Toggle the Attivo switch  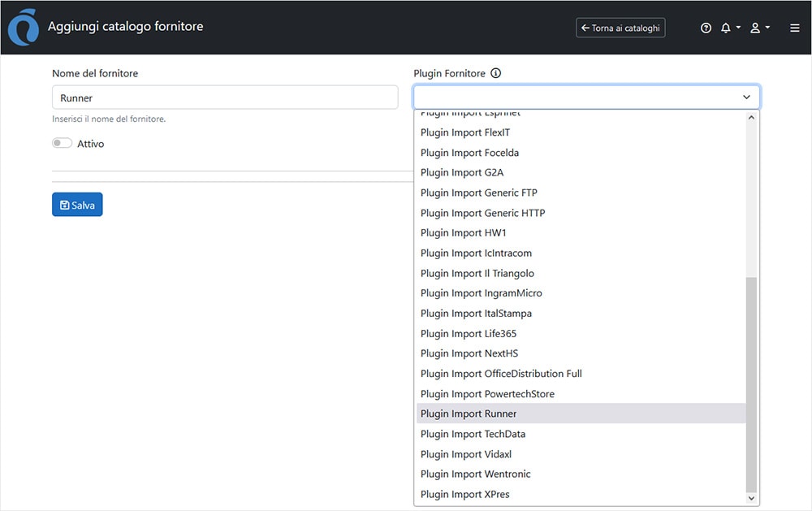63,143
